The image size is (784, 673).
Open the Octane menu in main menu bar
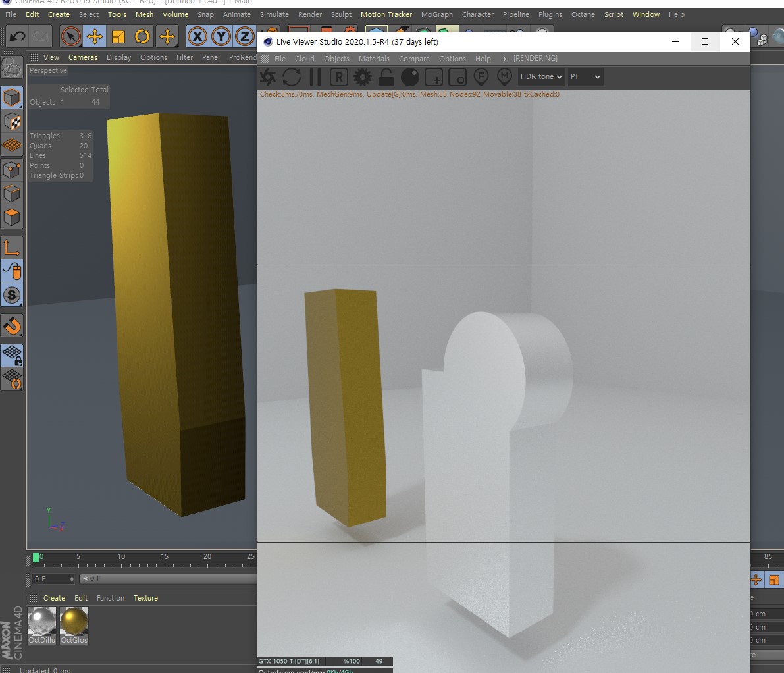(583, 14)
